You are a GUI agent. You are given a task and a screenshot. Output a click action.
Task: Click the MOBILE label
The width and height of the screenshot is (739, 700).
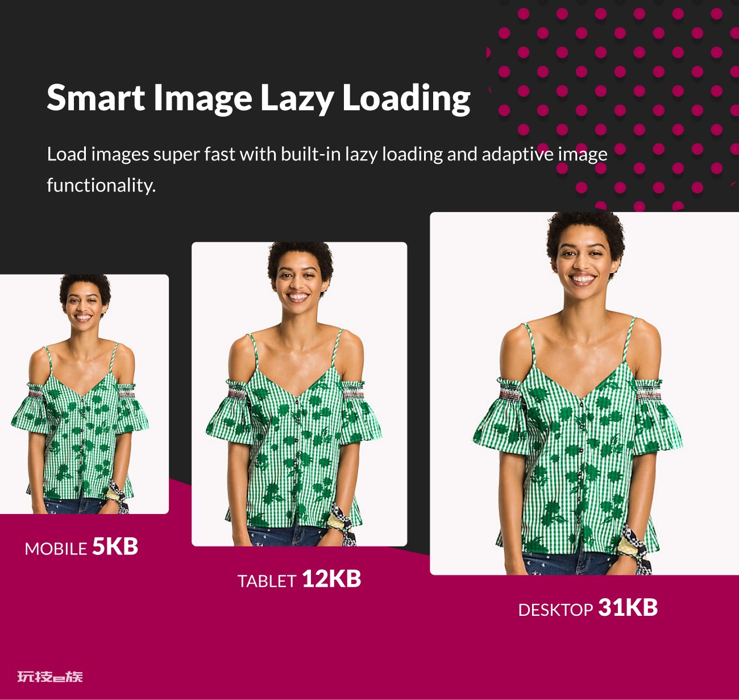point(56,549)
